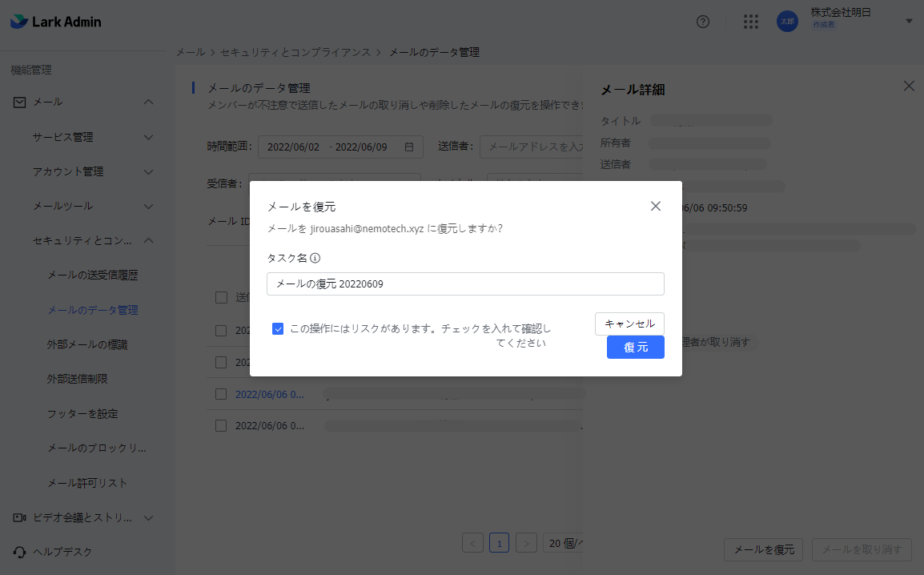Uncheck the risk confirmation checkbox
Image resolution: width=924 pixels, height=575 pixels.
(278, 328)
